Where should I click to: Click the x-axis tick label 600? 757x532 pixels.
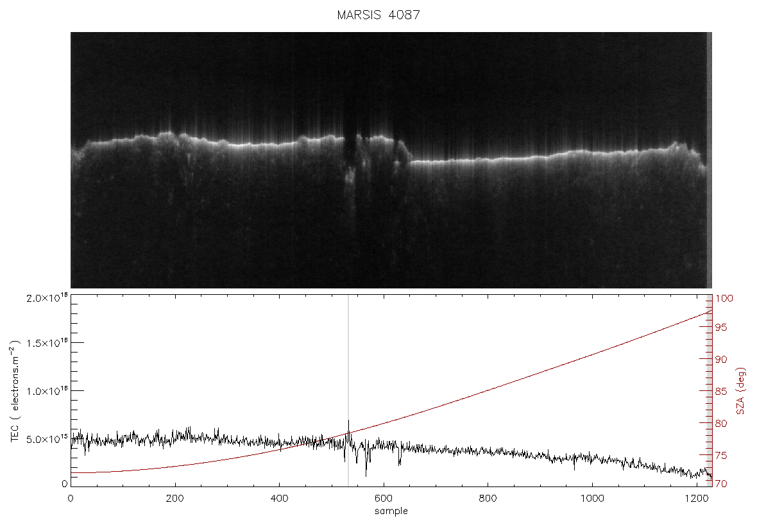(384, 499)
